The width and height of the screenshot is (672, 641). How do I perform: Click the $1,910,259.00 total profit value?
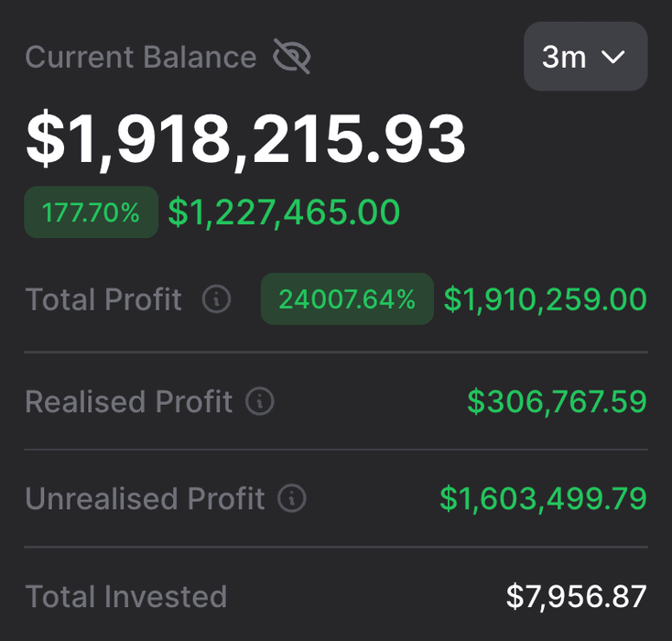tap(546, 299)
